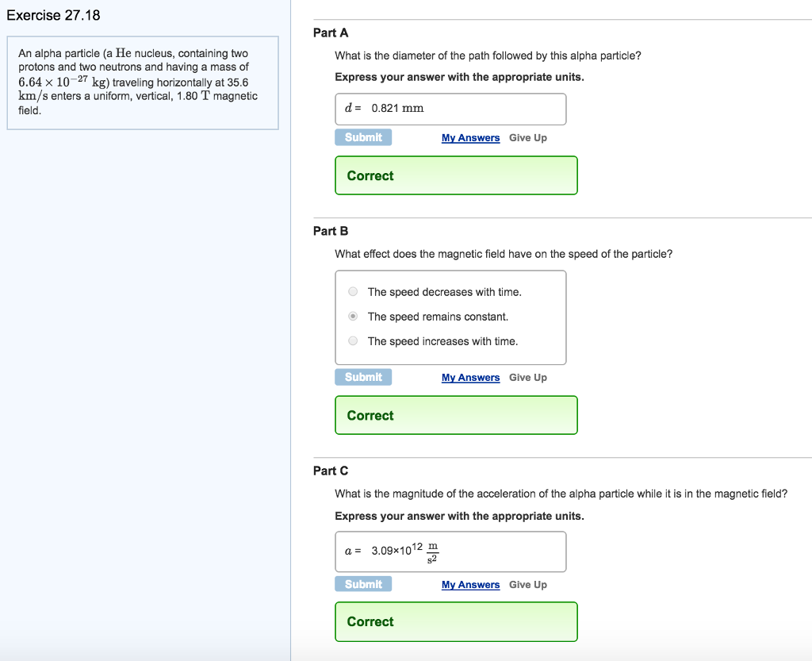Open My Answers for Part A
812x661 pixels.
tap(470, 136)
